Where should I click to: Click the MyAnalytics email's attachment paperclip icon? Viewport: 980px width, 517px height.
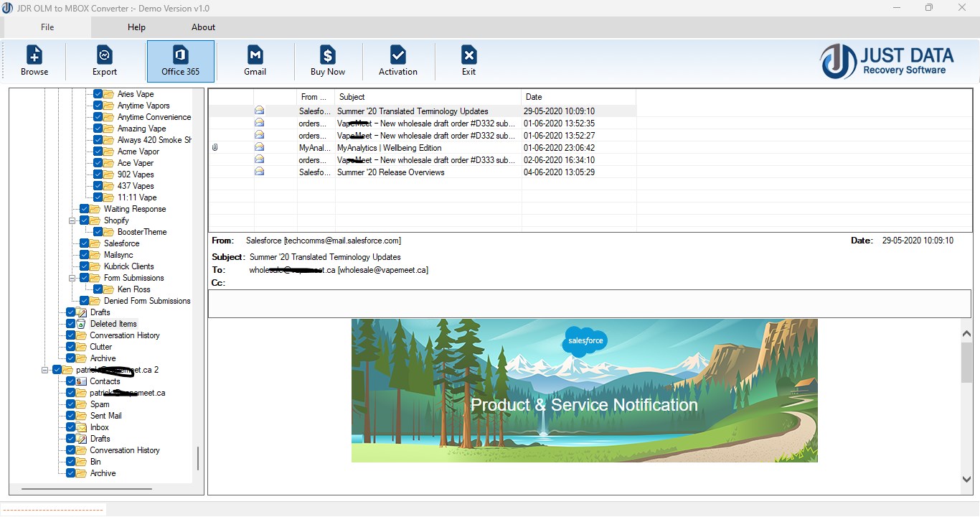point(215,148)
